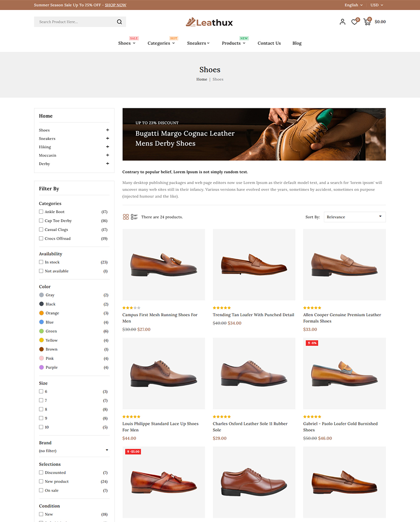The image size is (420, 522).
Task: Expand the Sneakers category plus icon
Action: (108, 138)
